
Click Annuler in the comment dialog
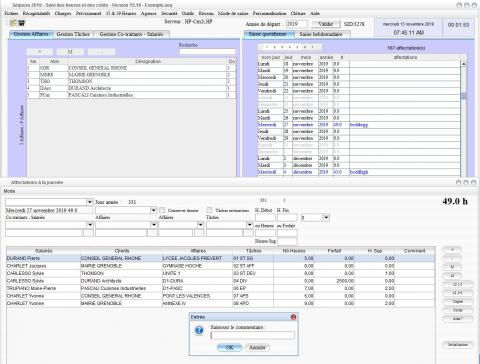257,347
